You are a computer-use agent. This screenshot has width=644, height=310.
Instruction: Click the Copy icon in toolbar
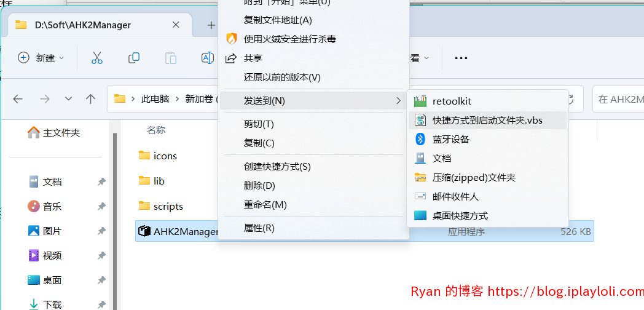(134, 58)
